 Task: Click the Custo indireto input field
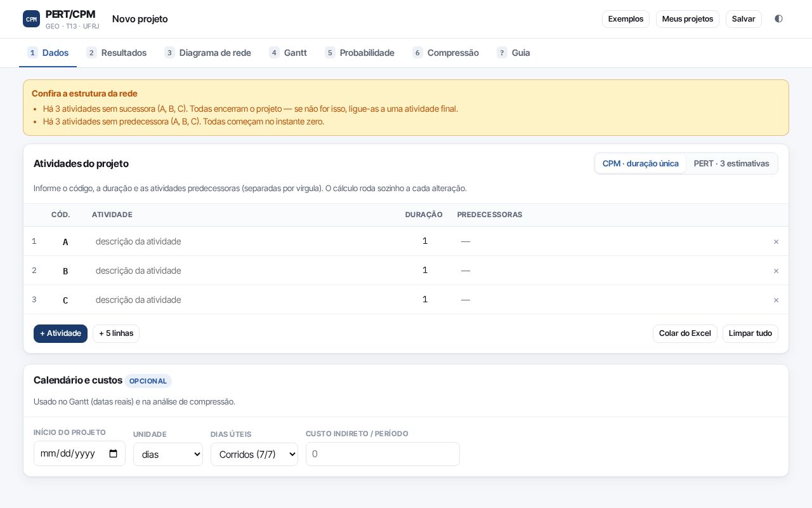pos(383,454)
